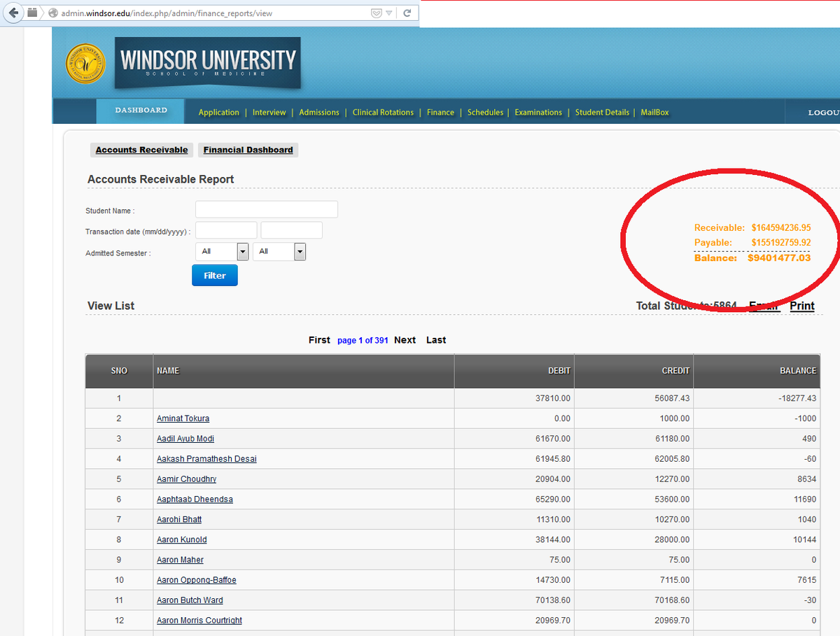Open first Admitted Semester dropdown

223,251
